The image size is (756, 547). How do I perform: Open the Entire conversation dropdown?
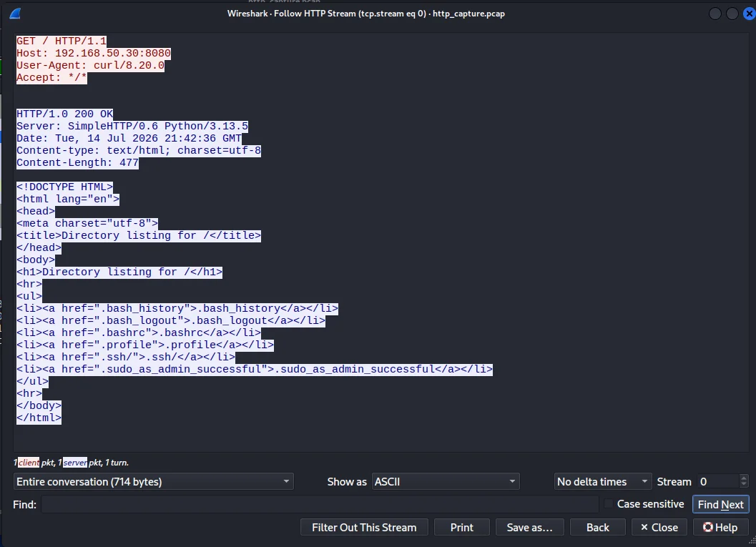[153, 481]
